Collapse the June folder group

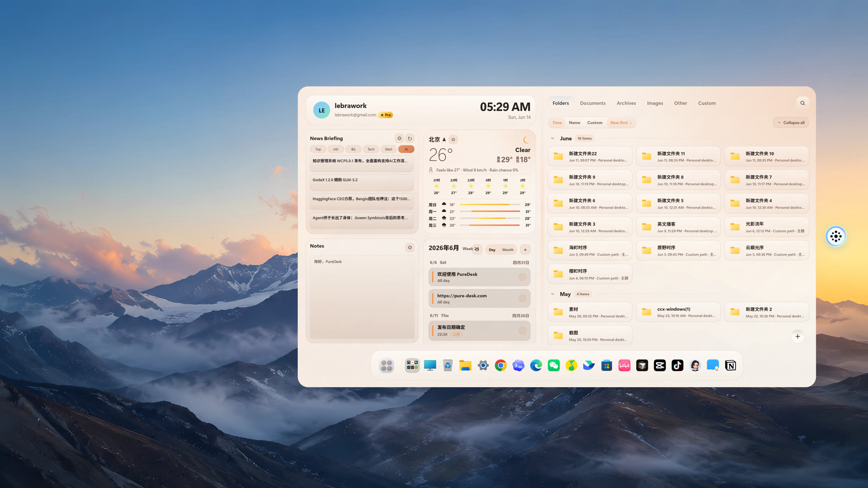552,139
